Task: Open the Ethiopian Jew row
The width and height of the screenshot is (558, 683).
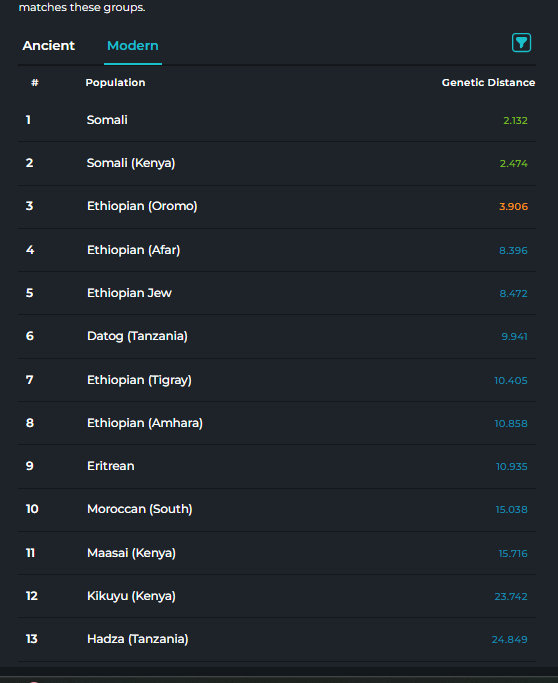Action: tap(277, 293)
